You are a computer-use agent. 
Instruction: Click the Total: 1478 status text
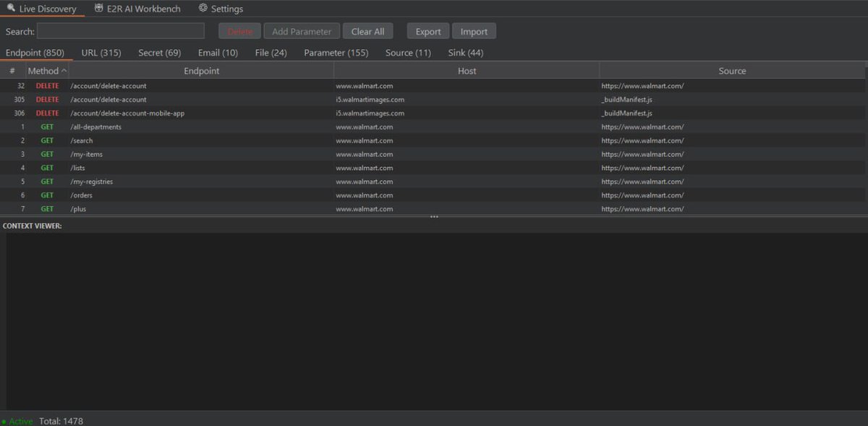click(61, 421)
